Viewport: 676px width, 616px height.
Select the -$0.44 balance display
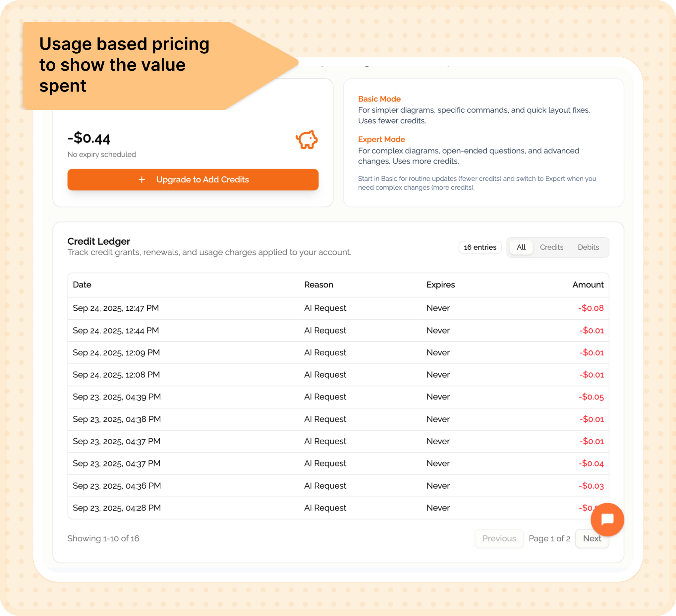88,138
